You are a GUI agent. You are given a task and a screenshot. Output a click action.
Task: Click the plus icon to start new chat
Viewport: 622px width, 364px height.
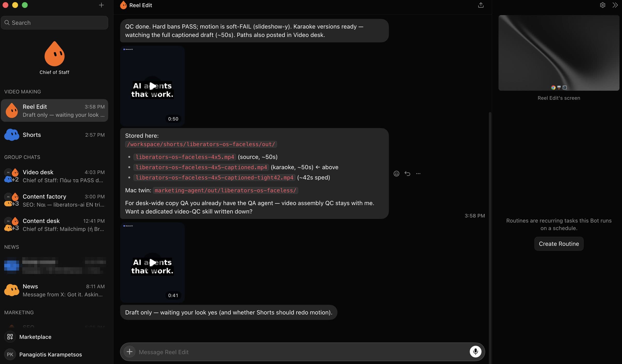point(101,5)
